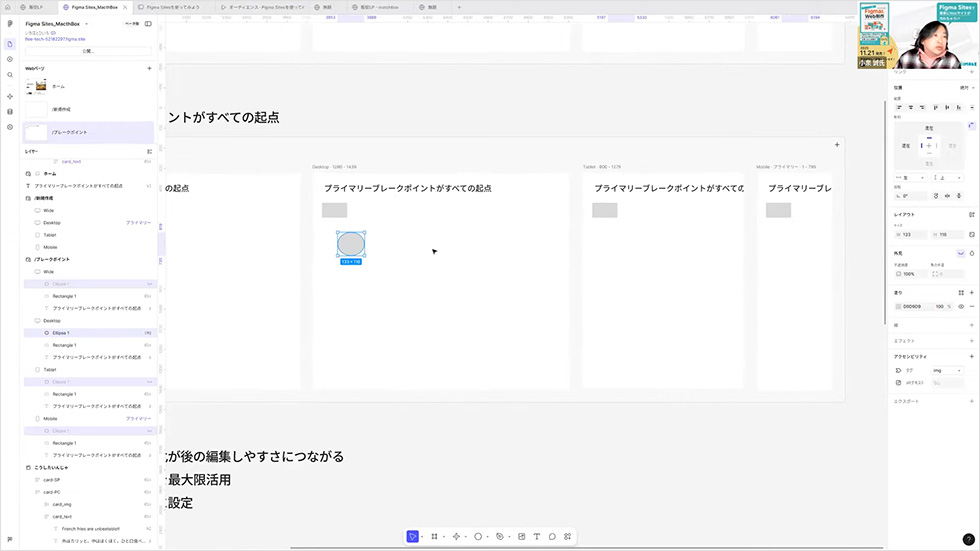
Task: Toggle the appearance visibility eye button
Action: (x=961, y=253)
